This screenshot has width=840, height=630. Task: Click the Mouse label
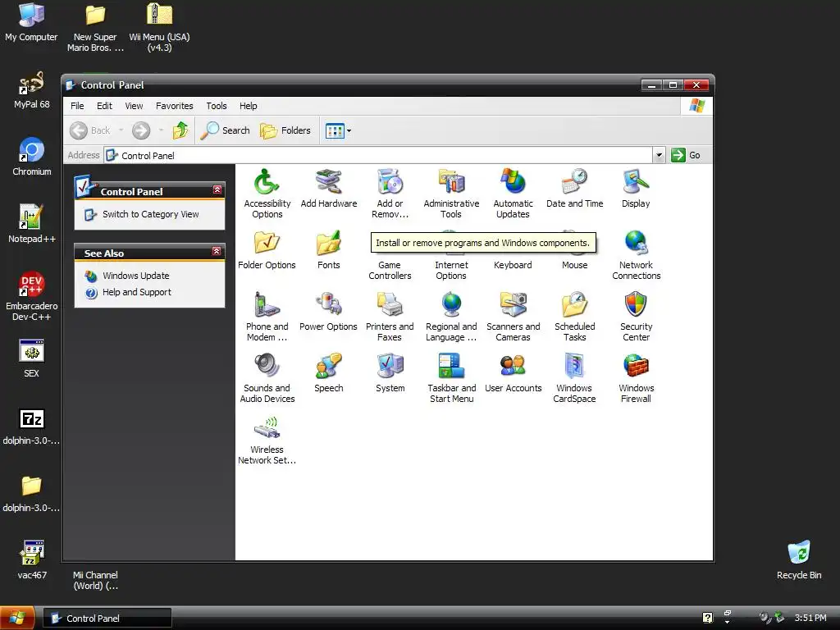click(x=575, y=265)
